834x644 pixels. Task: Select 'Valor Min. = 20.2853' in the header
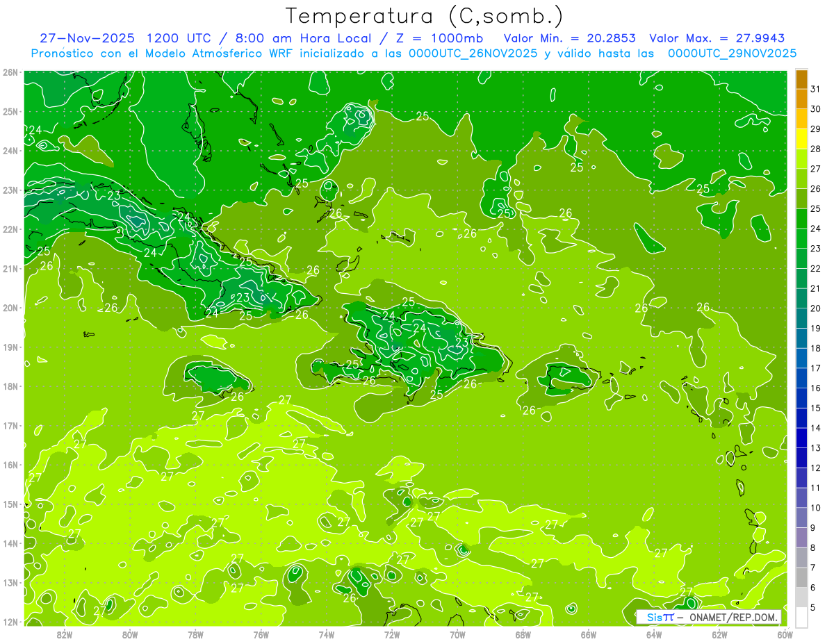tap(570, 38)
